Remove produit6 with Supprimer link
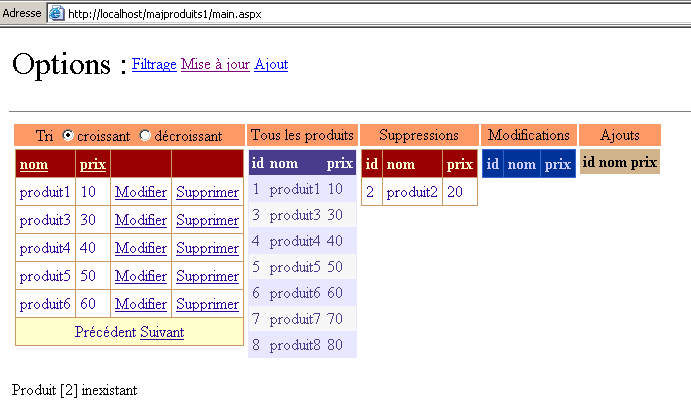This screenshot has height=415, width=691. pyautogui.click(x=207, y=304)
